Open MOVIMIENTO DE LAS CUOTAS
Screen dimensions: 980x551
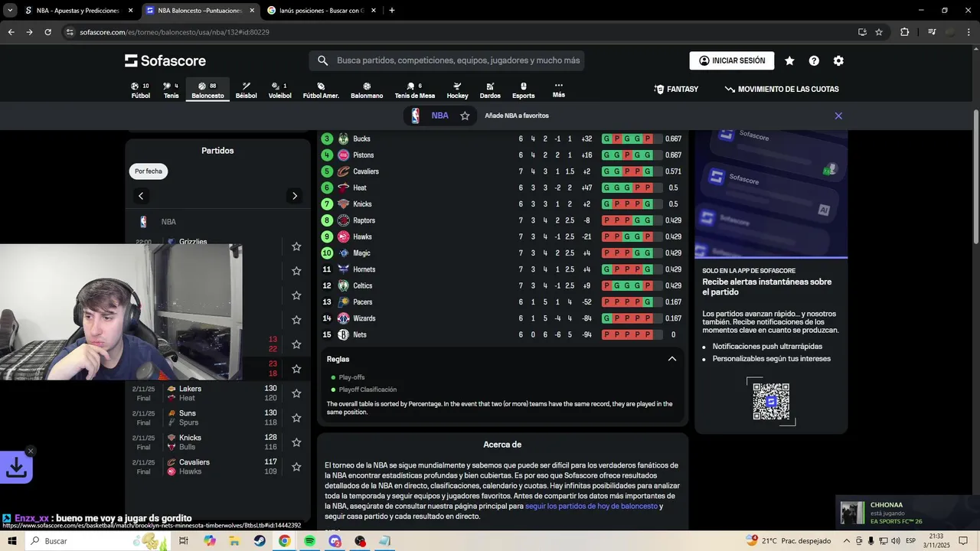(x=782, y=90)
